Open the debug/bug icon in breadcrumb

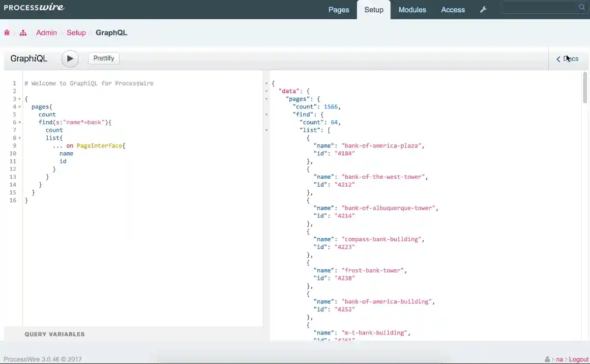(x=6, y=32)
